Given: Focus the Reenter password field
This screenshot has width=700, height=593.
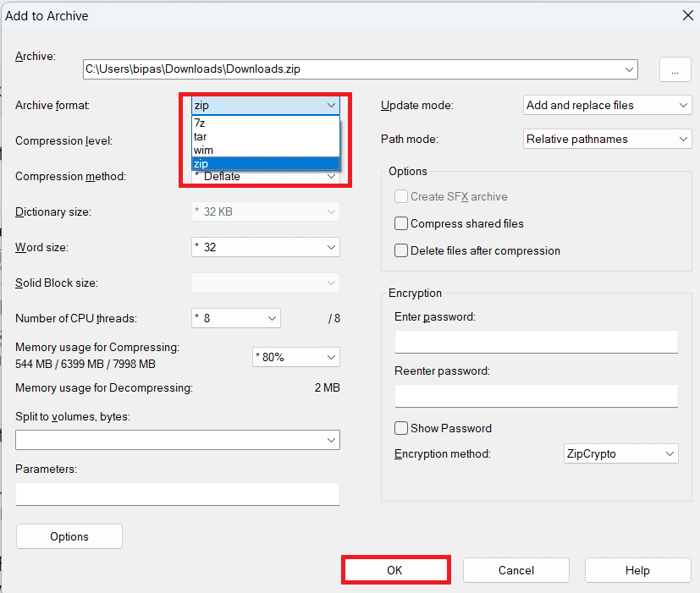Looking at the screenshot, I should [x=536, y=396].
